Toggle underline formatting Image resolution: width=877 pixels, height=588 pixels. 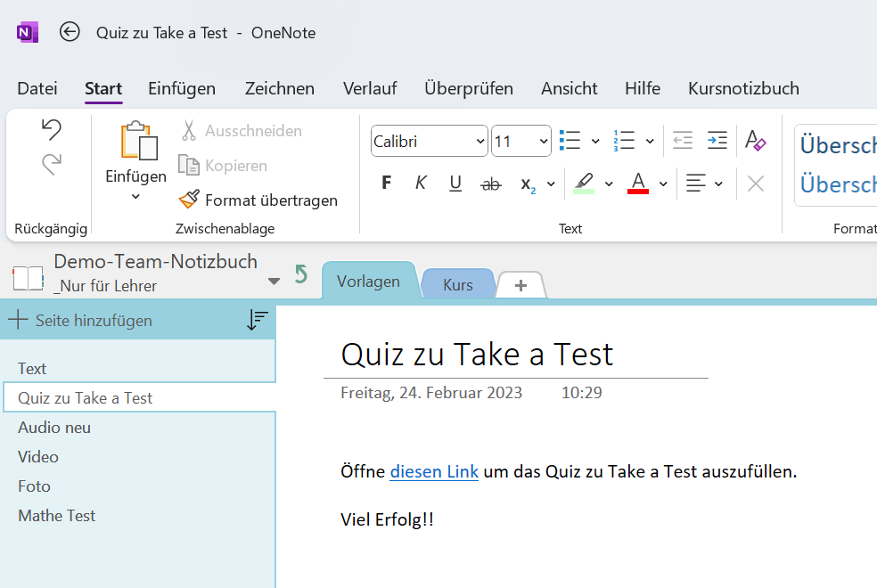tap(455, 184)
